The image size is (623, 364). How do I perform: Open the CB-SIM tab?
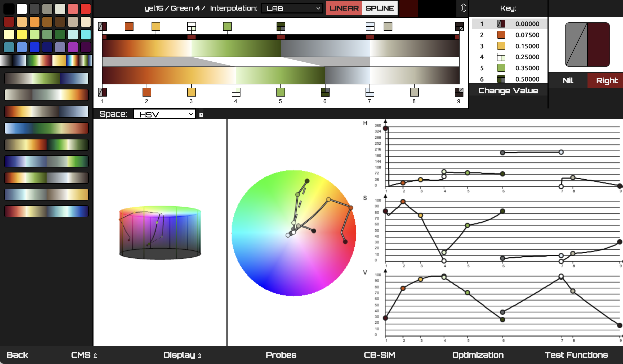point(379,355)
